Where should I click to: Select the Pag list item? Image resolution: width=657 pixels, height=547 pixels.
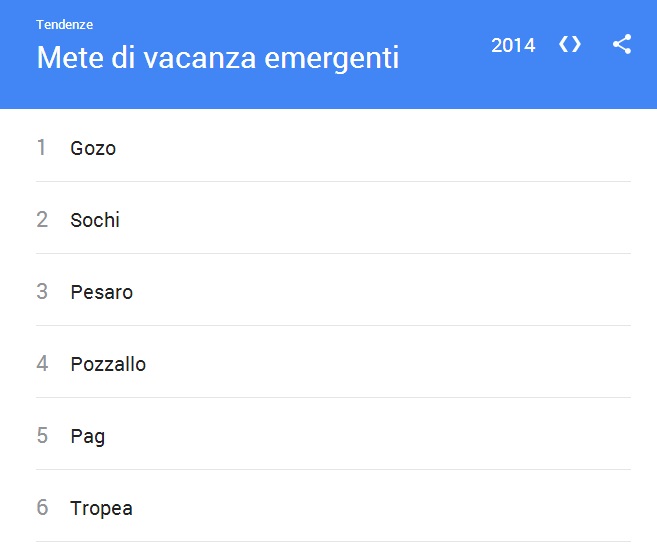point(87,436)
